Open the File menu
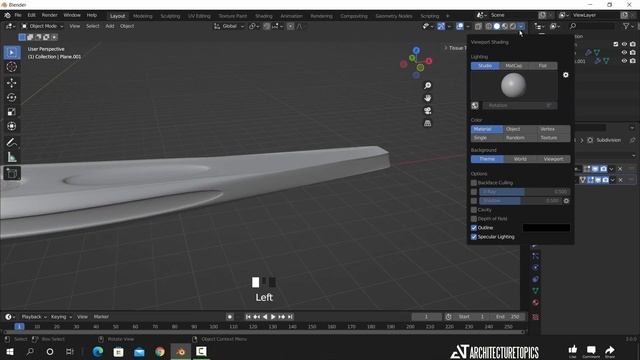Viewport: 640px width, 360px height. click(18, 15)
